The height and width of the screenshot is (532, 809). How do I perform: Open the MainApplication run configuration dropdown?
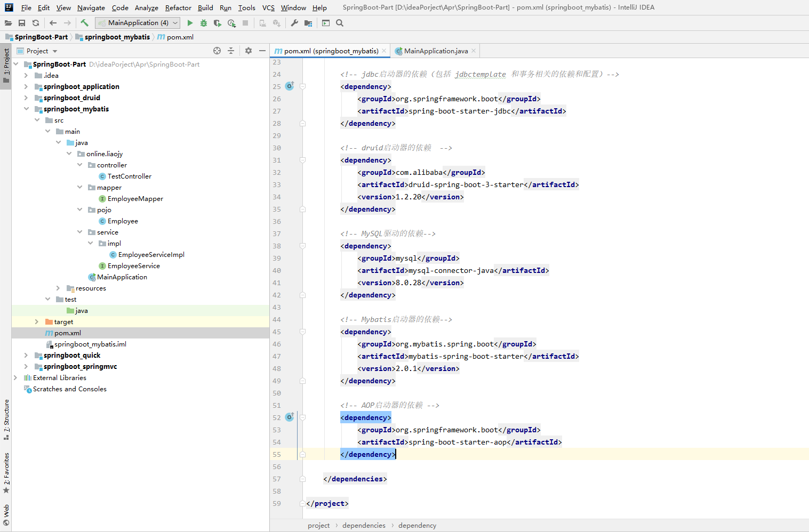pyautogui.click(x=138, y=23)
